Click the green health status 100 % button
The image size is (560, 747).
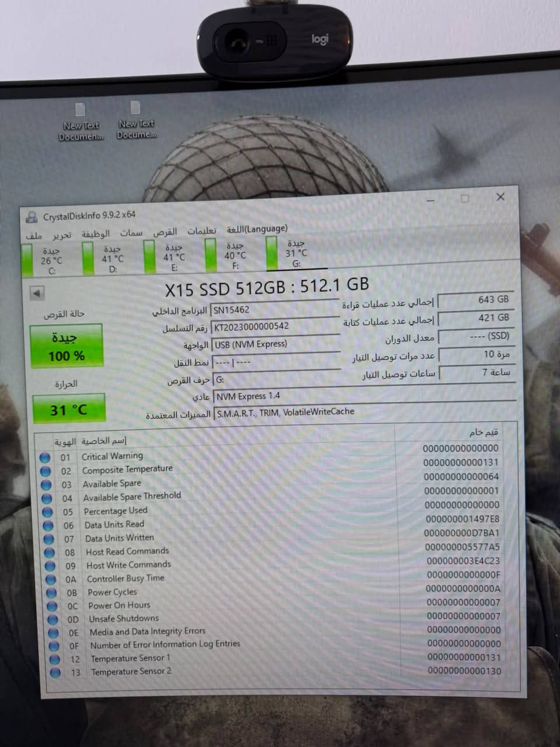pyautogui.click(x=66, y=347)
